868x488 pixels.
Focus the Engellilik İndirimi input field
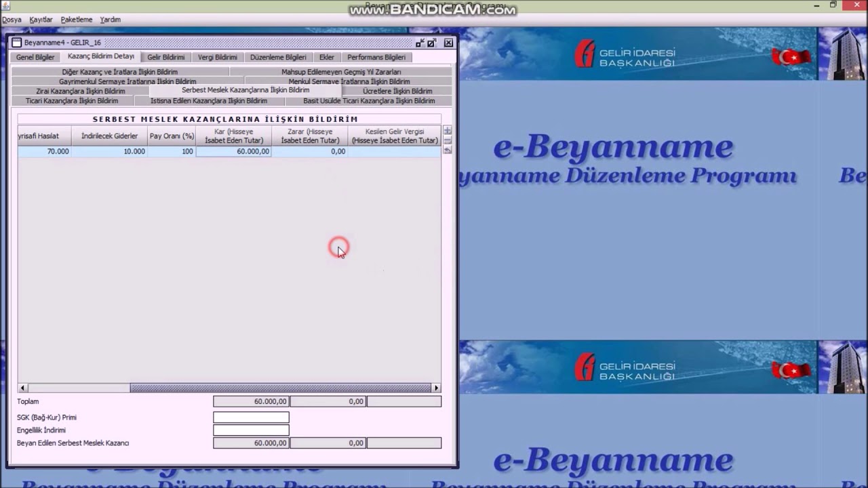point(251,430)
